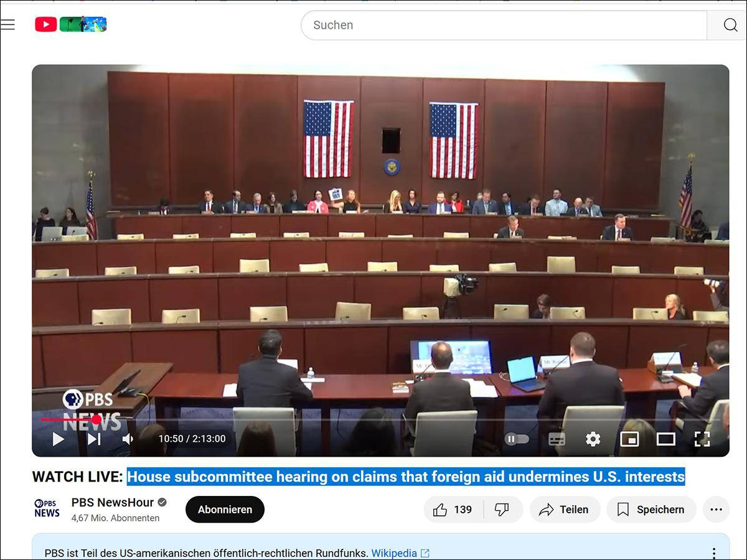Mute the video volume
The height and width of the screenshot is (560, 747).
click(x=128, y=439)
